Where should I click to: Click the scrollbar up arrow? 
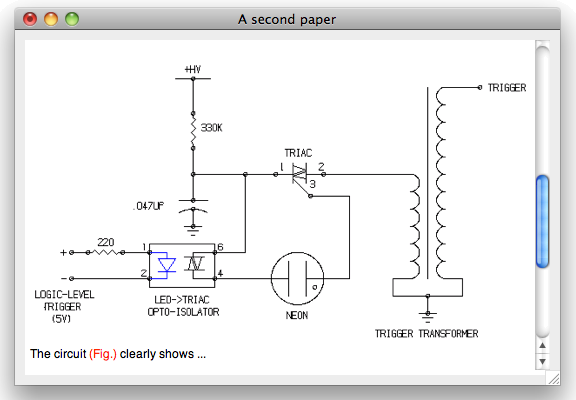point(542,346)
